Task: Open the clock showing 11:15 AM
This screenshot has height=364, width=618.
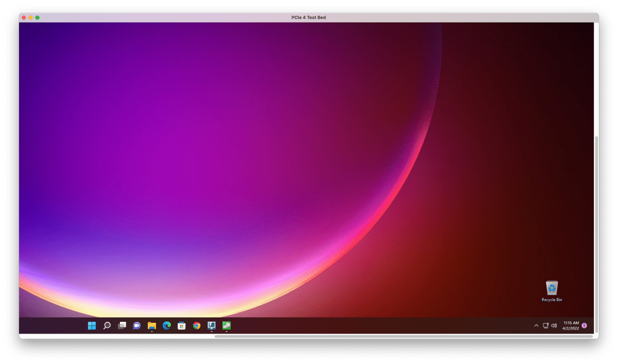Action: click(571, 325)
